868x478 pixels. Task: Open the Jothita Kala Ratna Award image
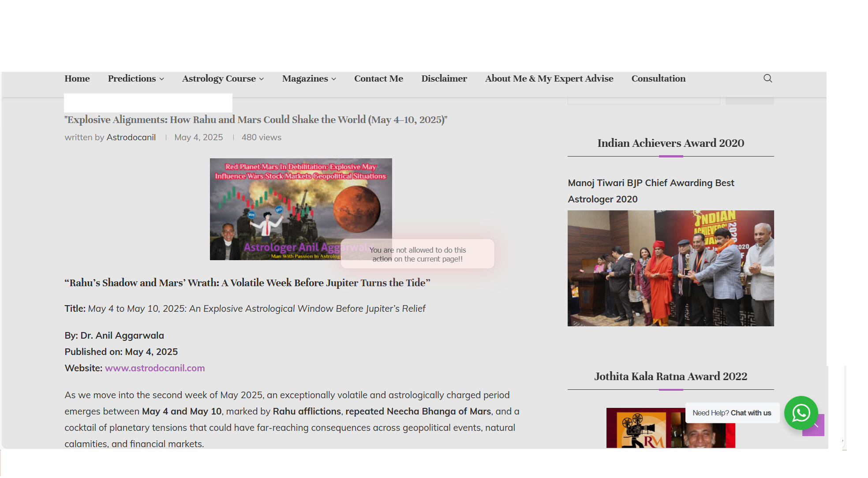click(670, 428)
